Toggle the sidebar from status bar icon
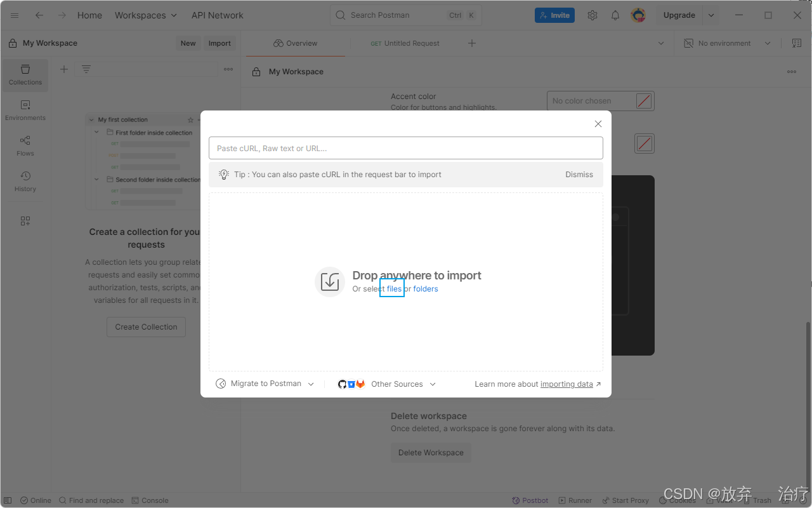 8,500
